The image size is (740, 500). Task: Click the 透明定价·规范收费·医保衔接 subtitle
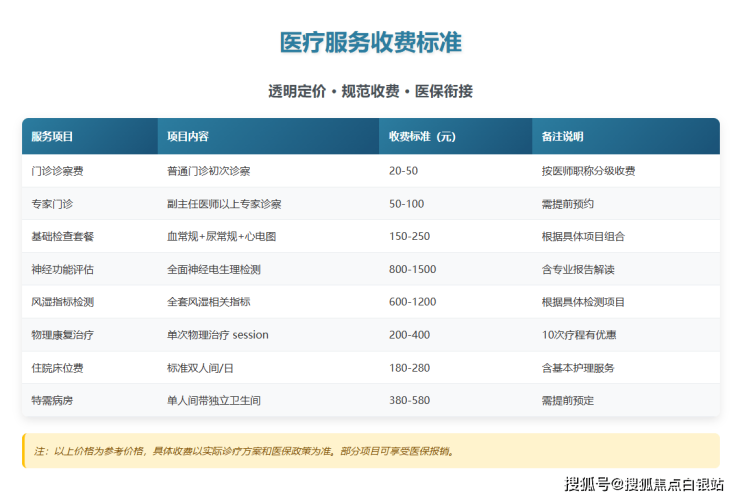coord(370,91)
